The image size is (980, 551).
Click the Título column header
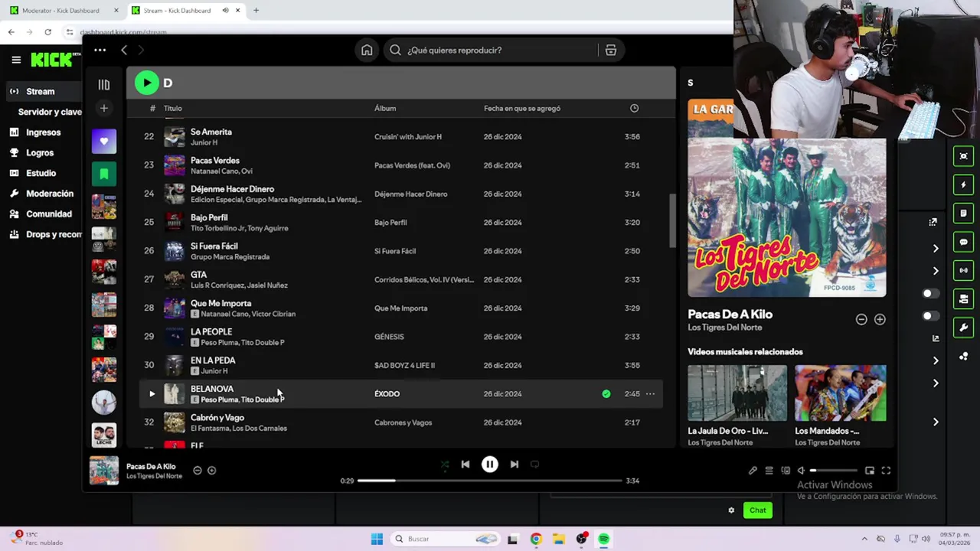coord(172,108)
